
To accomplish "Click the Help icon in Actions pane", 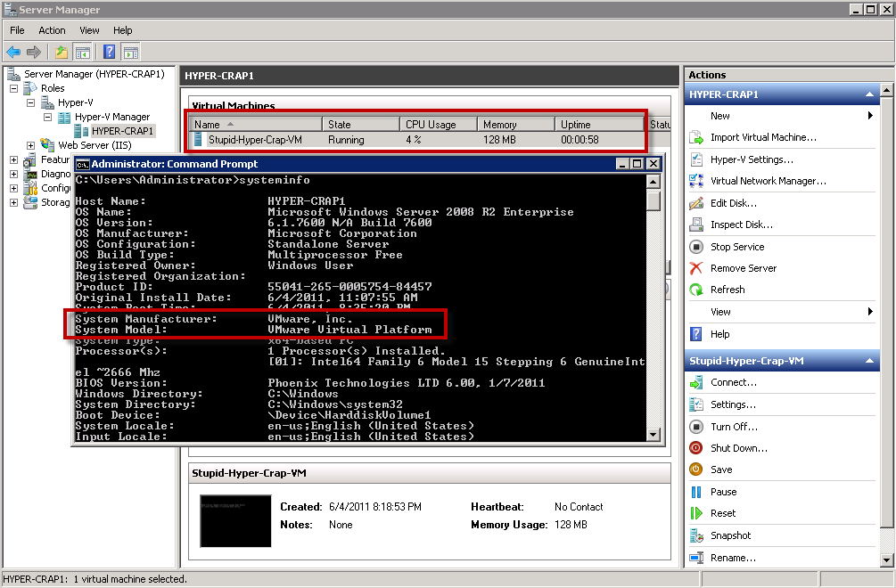I will 696,334.
